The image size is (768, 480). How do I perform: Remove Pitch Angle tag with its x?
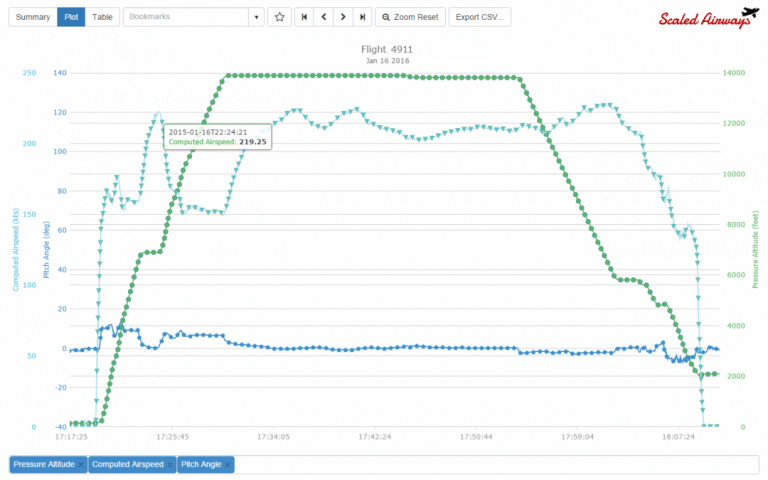[x=228, y=465]
